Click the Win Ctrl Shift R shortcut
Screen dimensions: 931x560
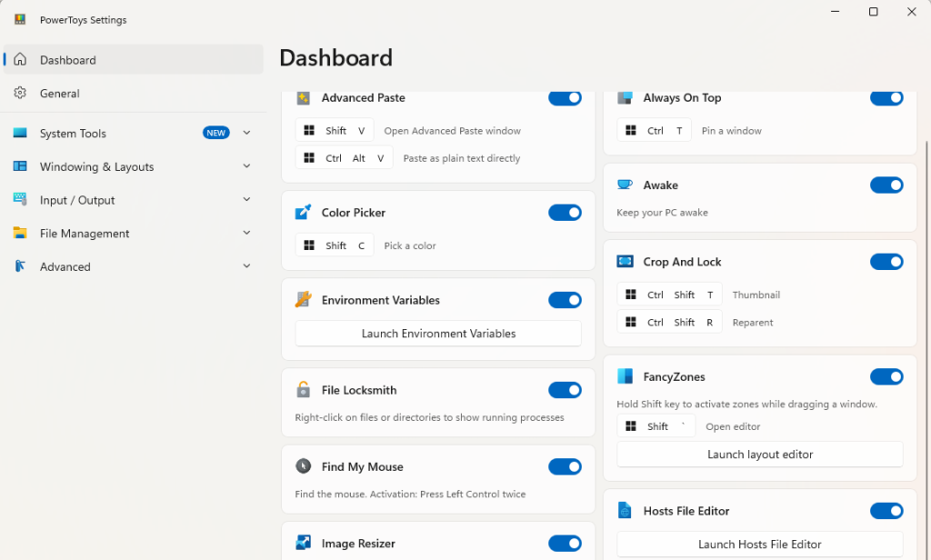669,321
